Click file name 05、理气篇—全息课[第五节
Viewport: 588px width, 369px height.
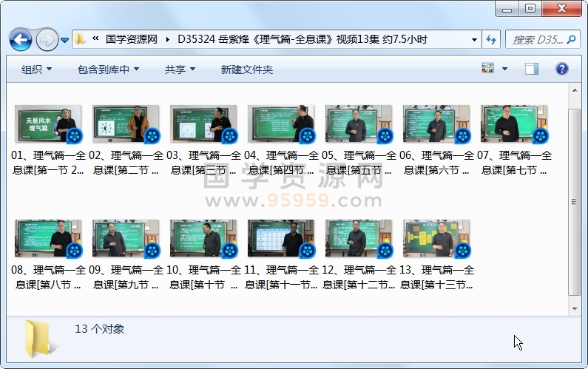[359, 163]
